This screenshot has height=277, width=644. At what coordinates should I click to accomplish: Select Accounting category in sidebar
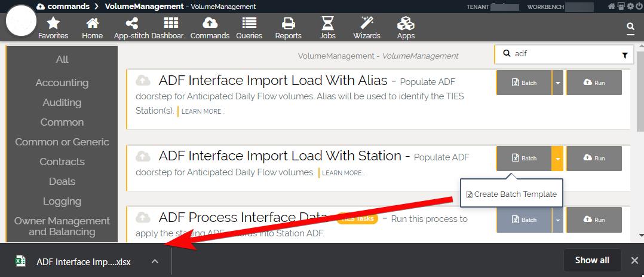click(62, 83)
